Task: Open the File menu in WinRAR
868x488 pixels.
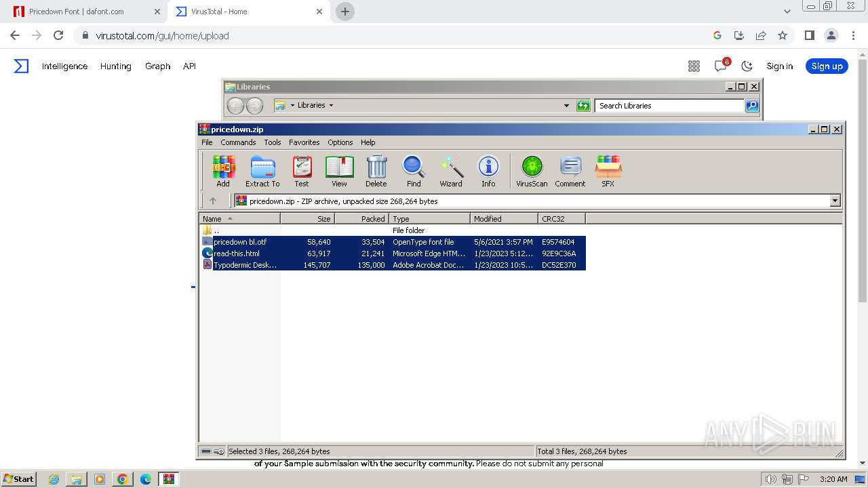Action: pyautogui.click(x=207, y=142)
